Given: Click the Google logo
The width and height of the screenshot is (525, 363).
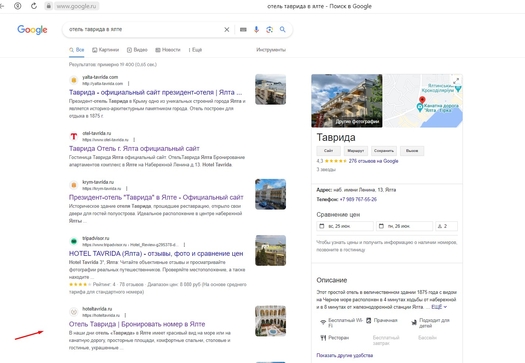Looking at the screenshot, I should (x=32, y=30).
